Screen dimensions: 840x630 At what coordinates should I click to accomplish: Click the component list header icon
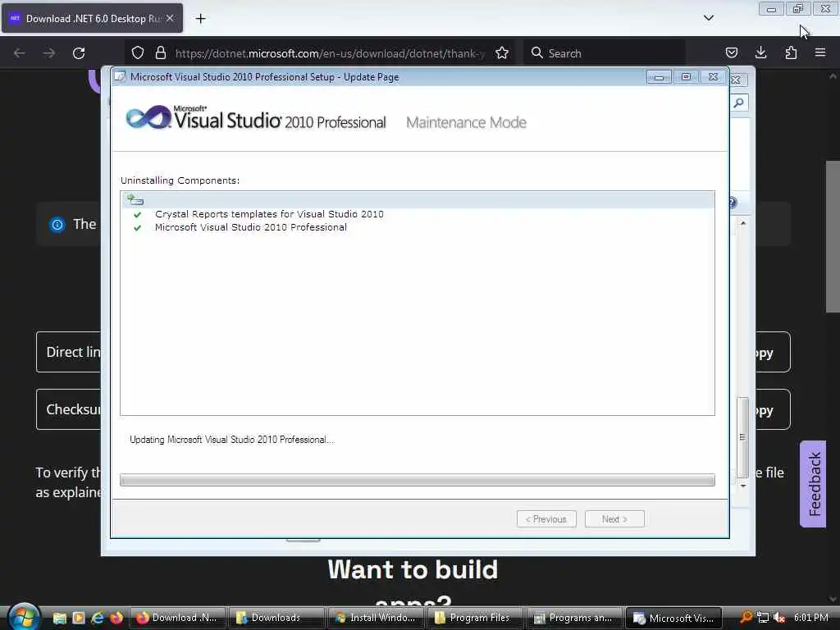[x=135, y=200]
